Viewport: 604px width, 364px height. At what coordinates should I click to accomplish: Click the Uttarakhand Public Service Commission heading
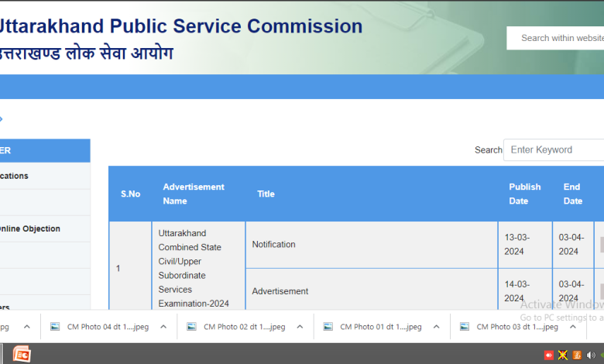click(x=180, y=26)
